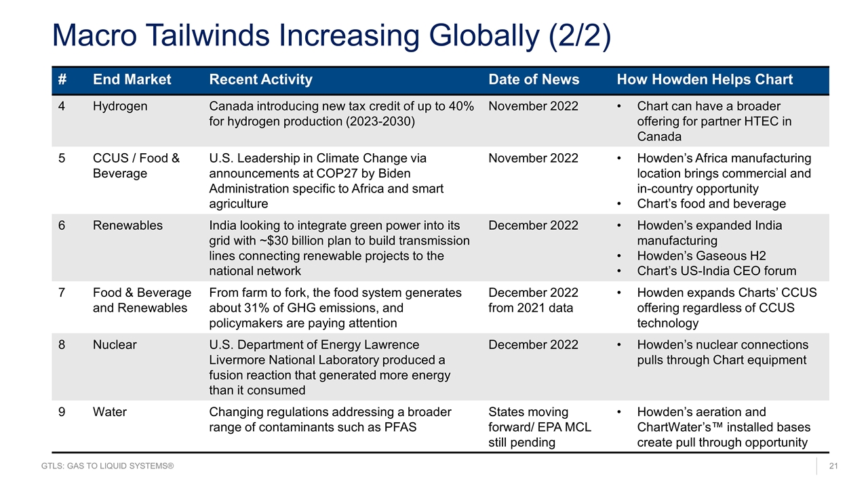Click bullet about partner HTEC in Canada
The height and width of the screenshot is (488, 868).
(714, 121)
